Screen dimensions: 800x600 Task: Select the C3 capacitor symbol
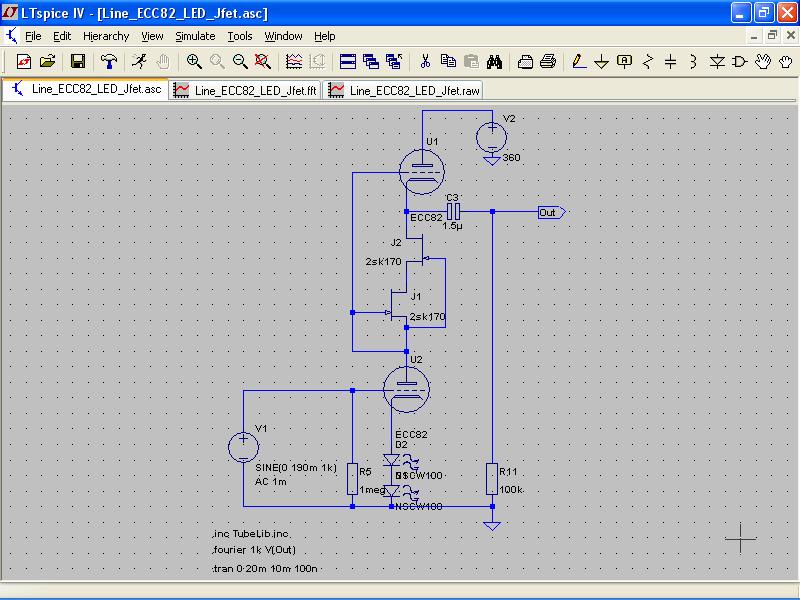[x=454, y=211]
